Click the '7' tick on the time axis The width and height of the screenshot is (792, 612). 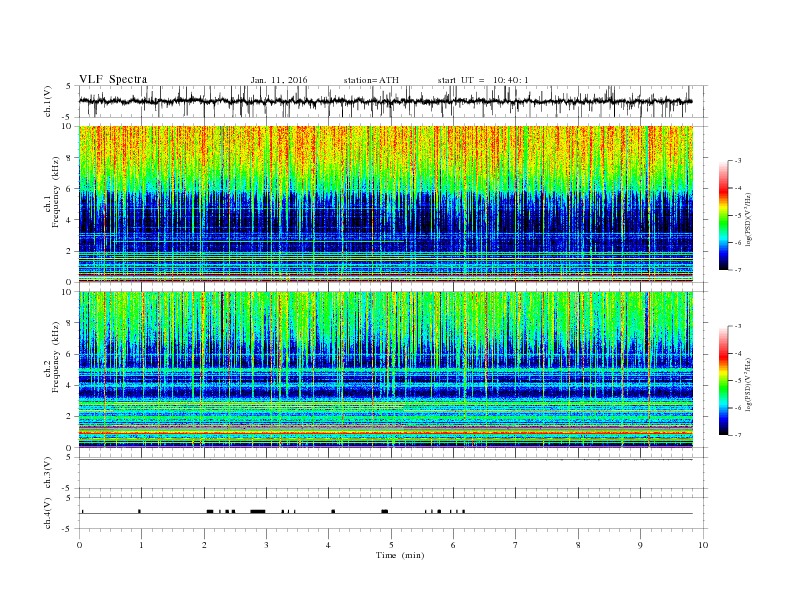pos(516,545)
